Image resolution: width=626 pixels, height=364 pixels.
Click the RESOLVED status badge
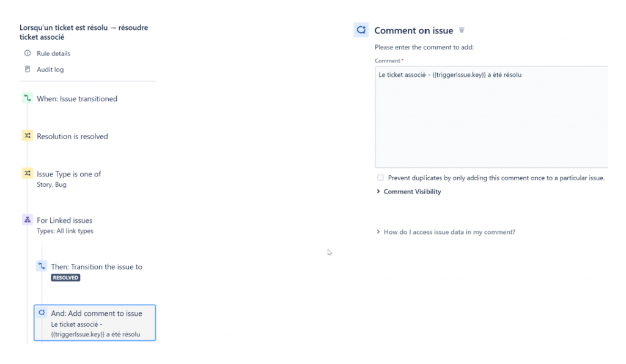65,277
